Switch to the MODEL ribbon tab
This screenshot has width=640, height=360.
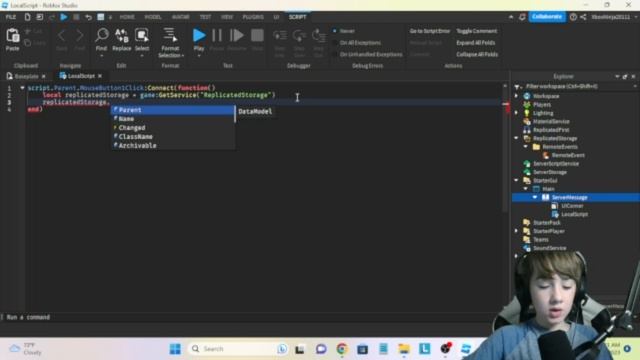point(153,17)
